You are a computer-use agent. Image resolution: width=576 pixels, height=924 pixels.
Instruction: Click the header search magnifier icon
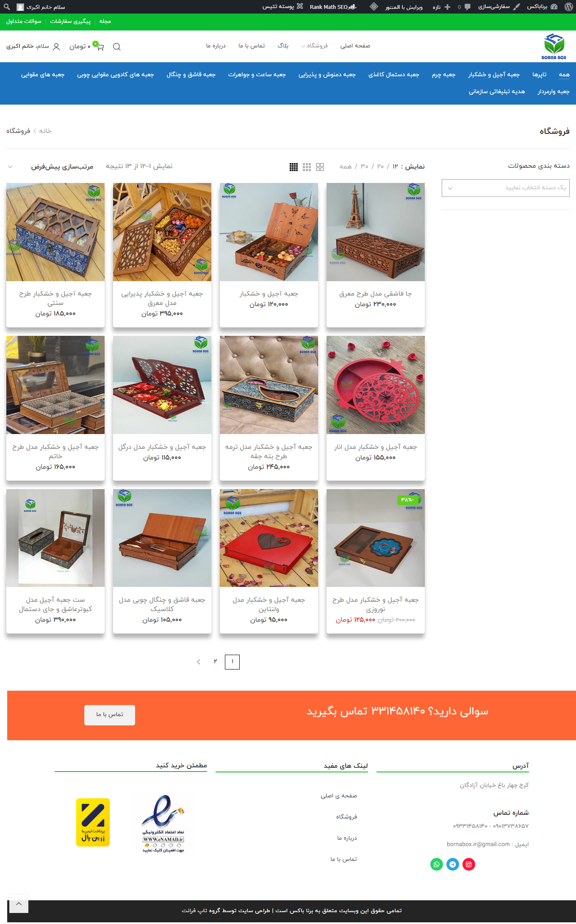pyautogui.click(x=117, y=47)
